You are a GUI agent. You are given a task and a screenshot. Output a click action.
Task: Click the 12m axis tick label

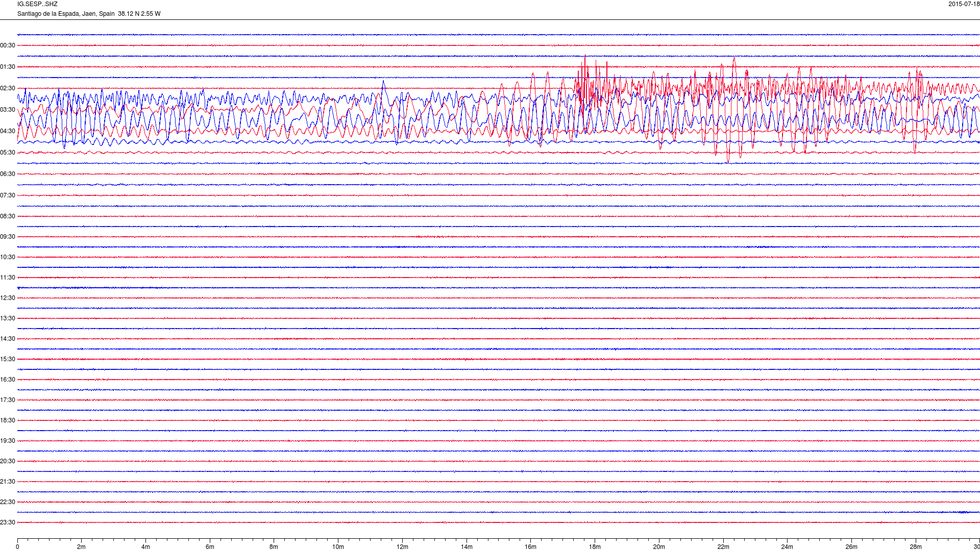pyautogui.click(x=402, y=547)
